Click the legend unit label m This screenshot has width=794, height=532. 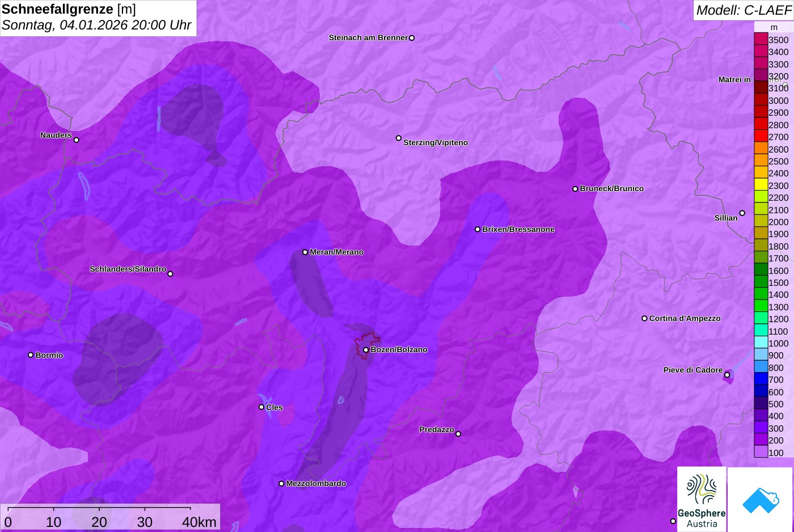[774, 27]
